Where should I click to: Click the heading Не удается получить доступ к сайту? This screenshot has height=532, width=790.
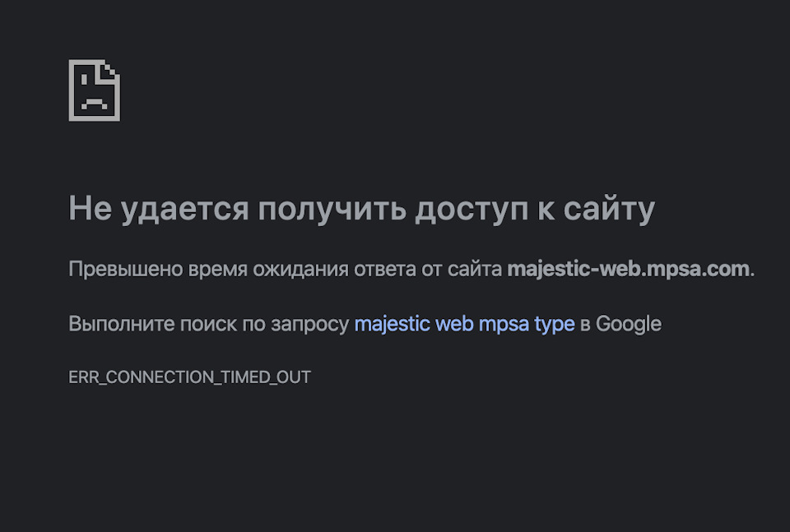click(362, 209)
